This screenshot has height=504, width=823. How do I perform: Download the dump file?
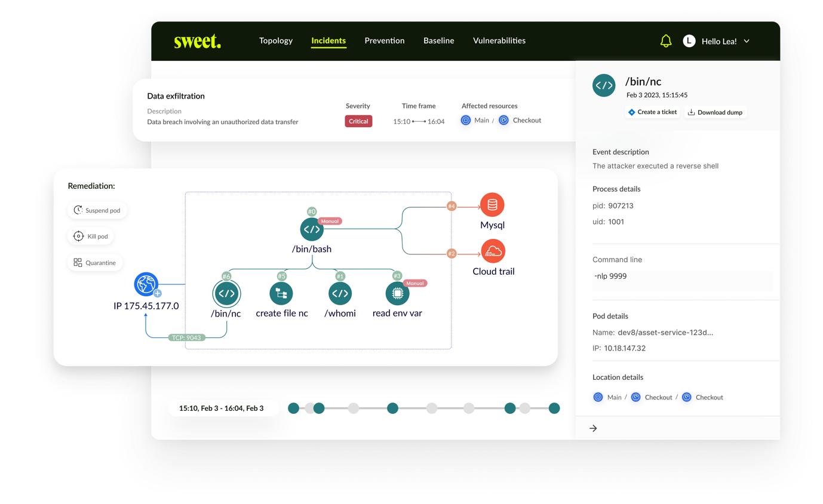point(715,112)
